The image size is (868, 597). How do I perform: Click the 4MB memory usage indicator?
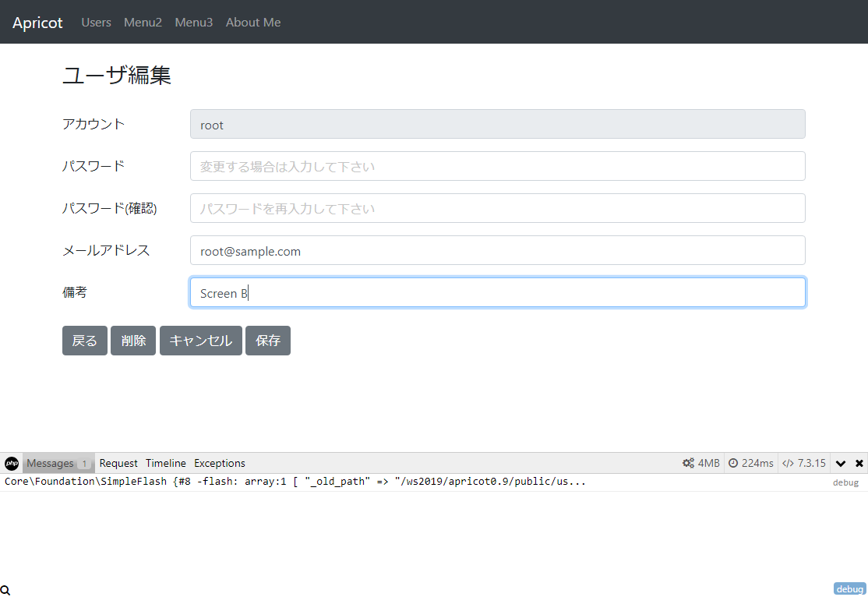(x=701, y=463)
